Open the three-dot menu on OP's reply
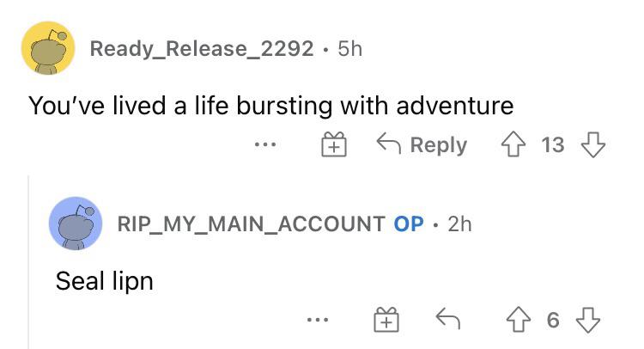Viewport: 644px width, 349px height. [319, 321]
